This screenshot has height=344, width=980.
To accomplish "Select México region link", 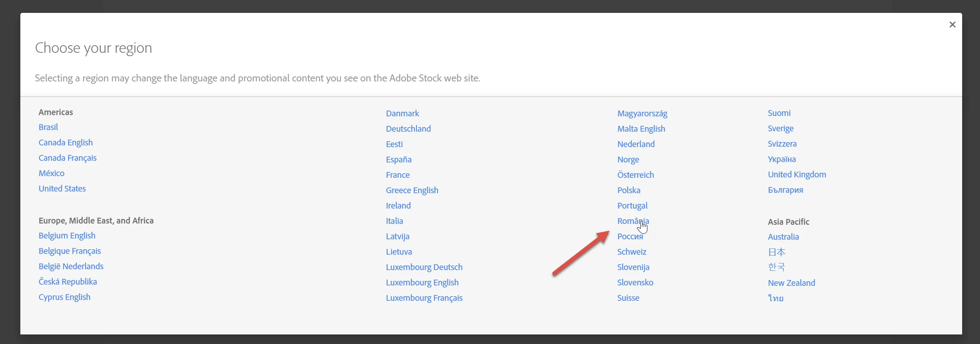I will coord(51,173).
